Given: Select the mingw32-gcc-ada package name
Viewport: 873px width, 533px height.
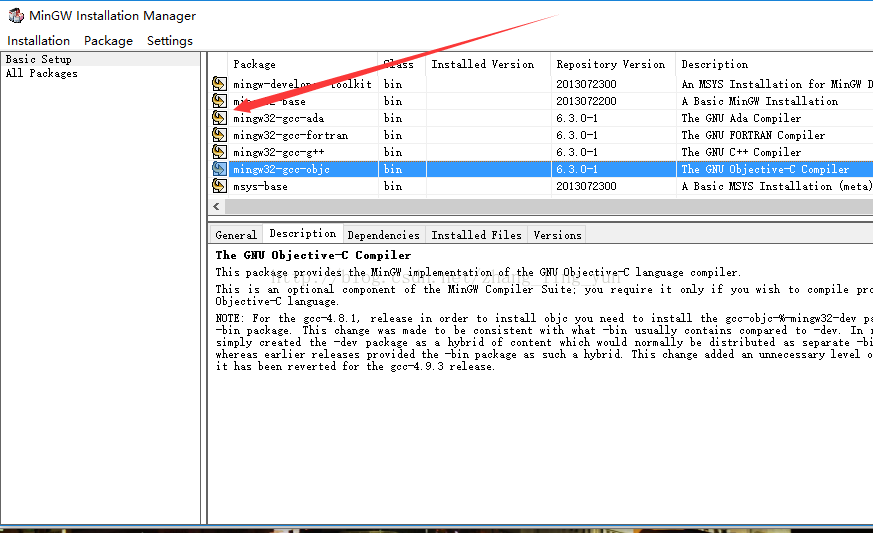Looking at the screenshot, I should pos(278,118).
